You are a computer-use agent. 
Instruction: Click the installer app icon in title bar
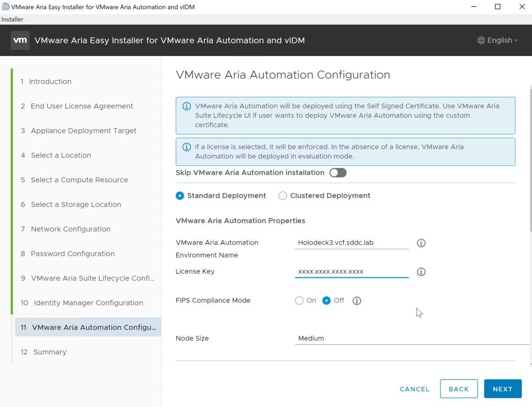[5, 6]
